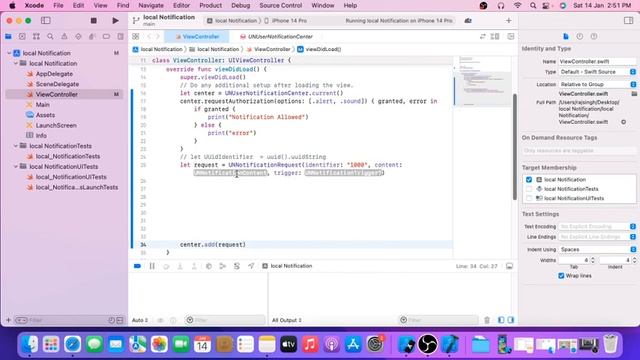Switch to the UNUserNotificationCenter tab

click(x=276, y=36)
